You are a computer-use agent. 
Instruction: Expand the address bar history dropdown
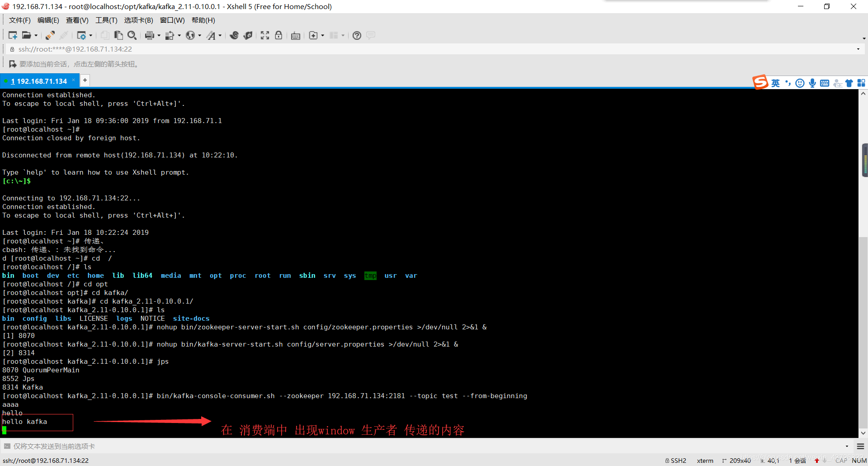[858, 49]
